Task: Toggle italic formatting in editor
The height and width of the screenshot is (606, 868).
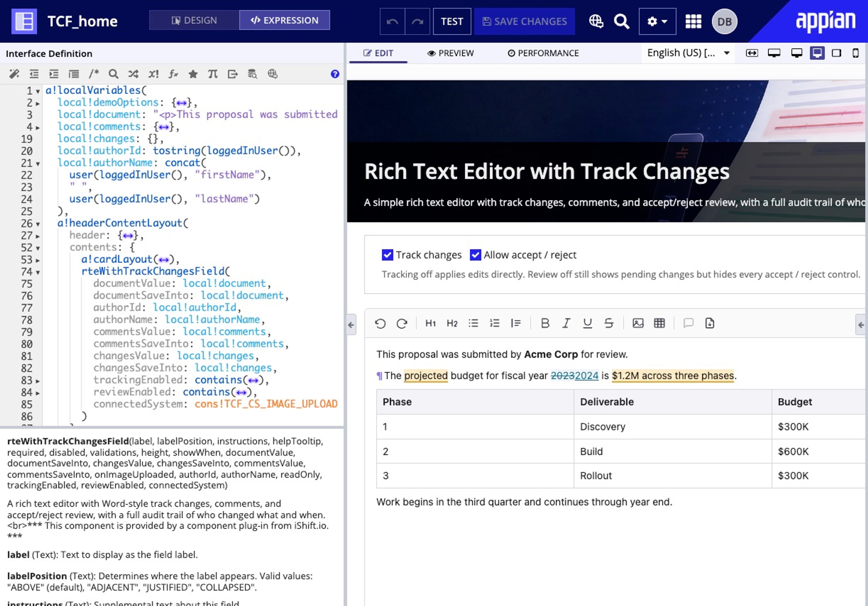Action: 566,323
